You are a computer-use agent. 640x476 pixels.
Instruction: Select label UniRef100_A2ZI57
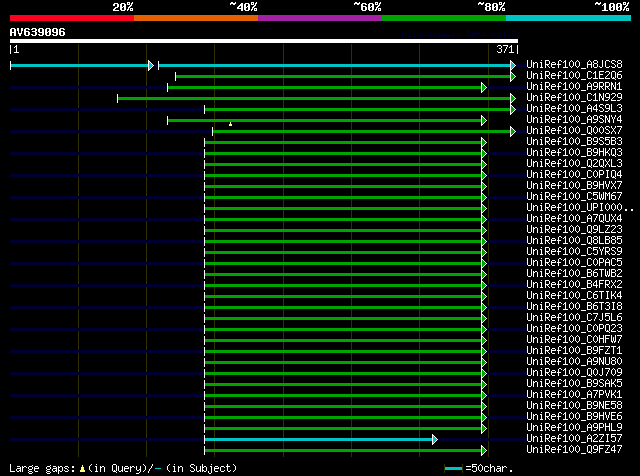coord(574,439)
